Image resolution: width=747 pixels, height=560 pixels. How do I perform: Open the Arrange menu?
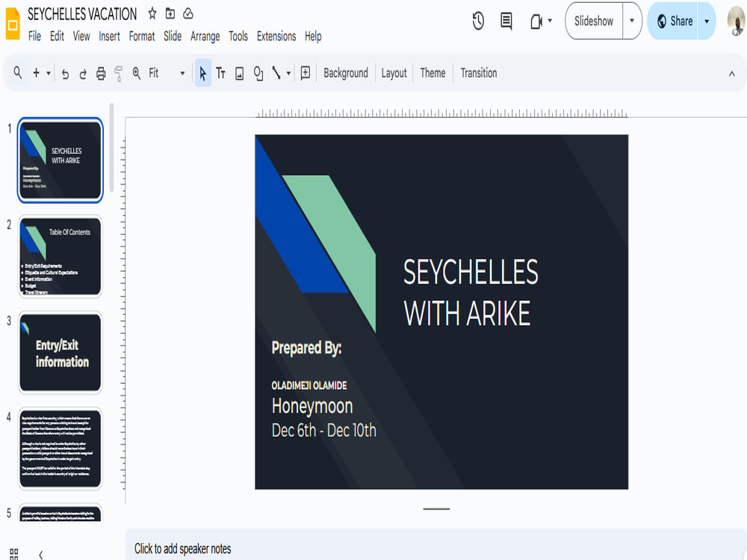pos(205,36)
